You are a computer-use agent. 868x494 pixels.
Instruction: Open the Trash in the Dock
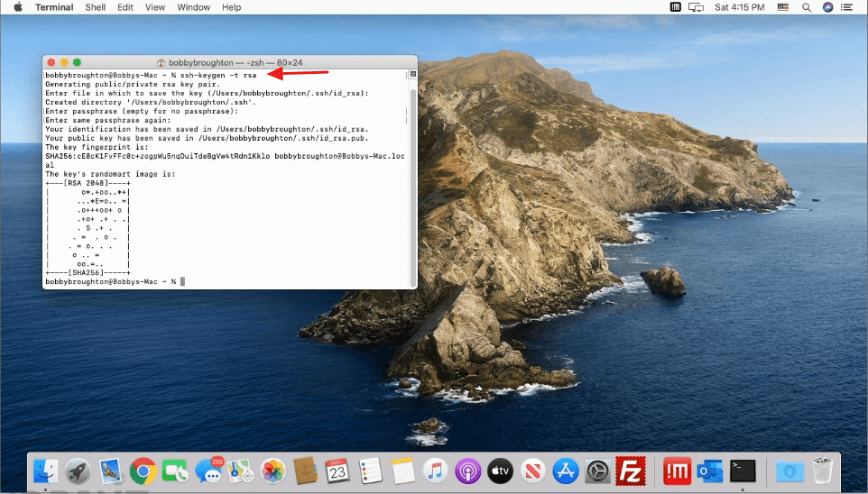pyautogui.click(x=822, y=471)
